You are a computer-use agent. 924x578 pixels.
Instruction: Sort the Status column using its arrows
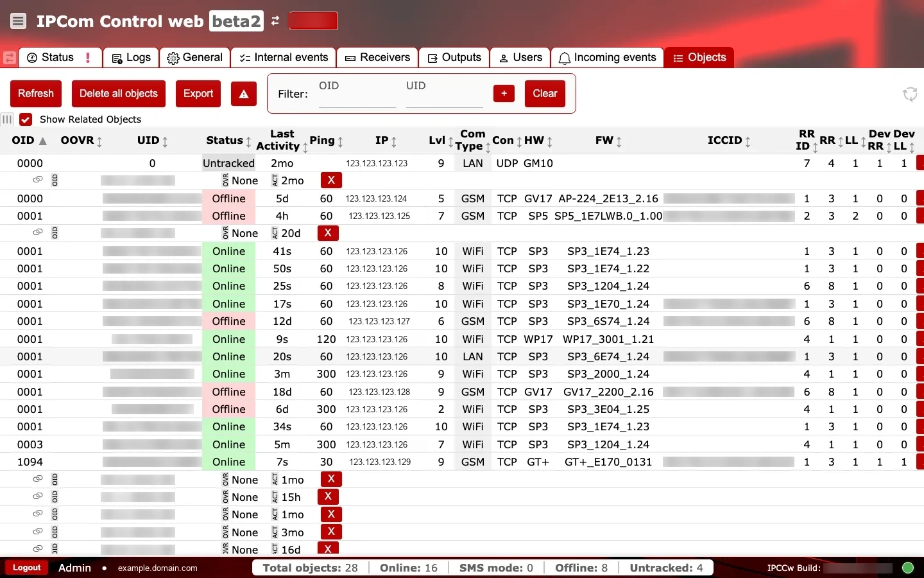click(246, 141)
